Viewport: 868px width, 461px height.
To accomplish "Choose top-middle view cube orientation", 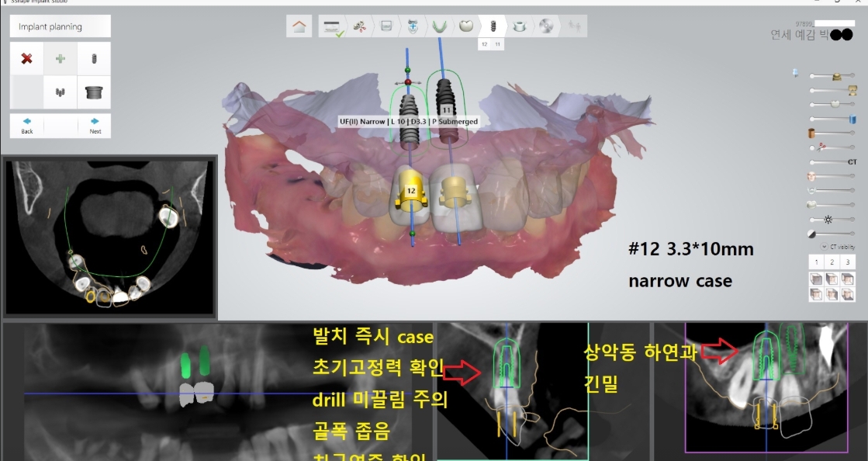I will click(x=832, y=279).
